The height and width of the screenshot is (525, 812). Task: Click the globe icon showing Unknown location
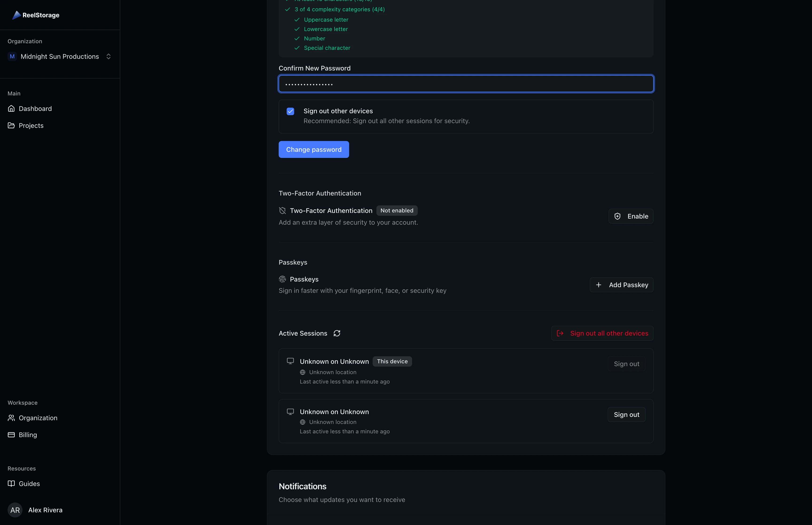click(303, 372)
